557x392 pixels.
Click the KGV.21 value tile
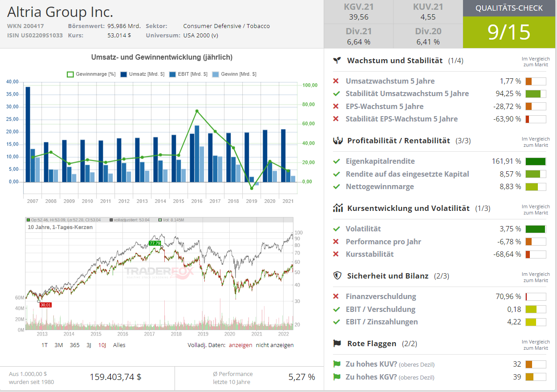(x=358, y=12)
